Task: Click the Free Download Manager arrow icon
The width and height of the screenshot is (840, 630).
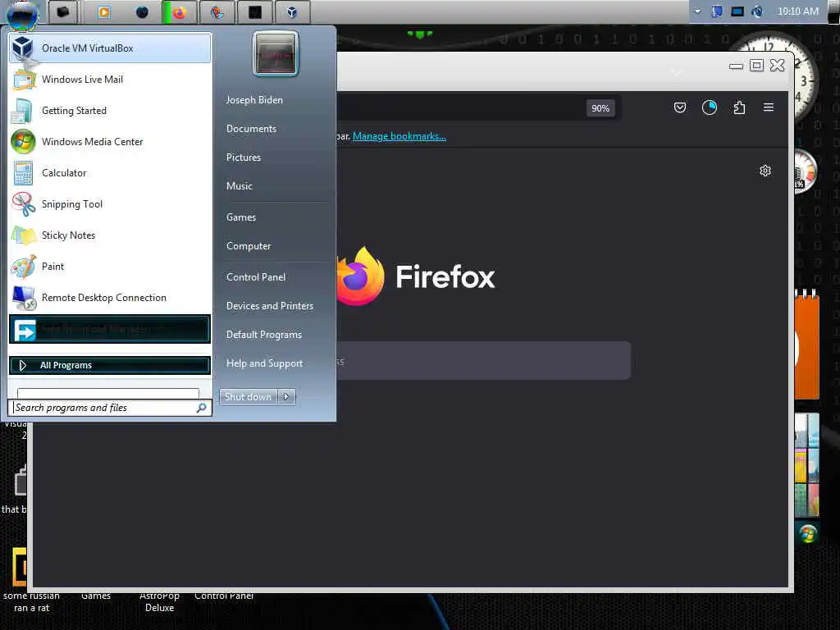Action: [x=25, y=330]
